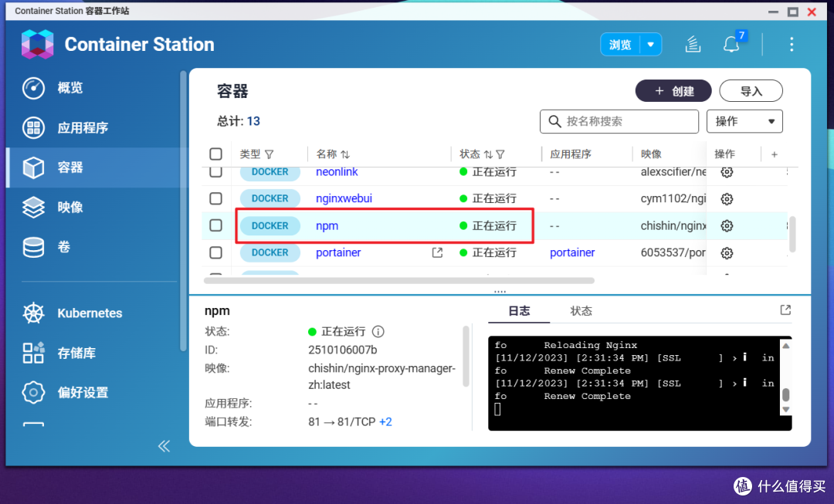The height and width of the screenshot is (504, 834).
Task: Filter by 类型 type column
Action: point(270,154)
